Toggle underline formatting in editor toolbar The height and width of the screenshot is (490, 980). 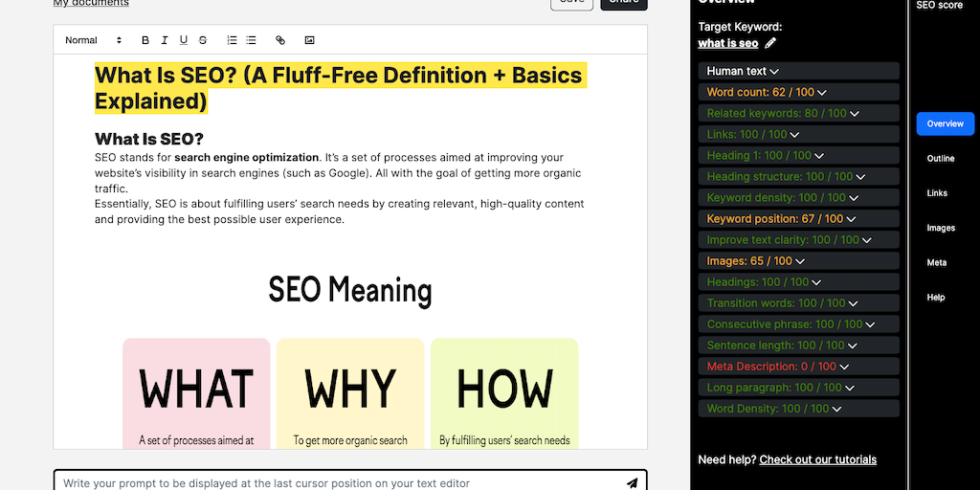click(x=183, y=40)
